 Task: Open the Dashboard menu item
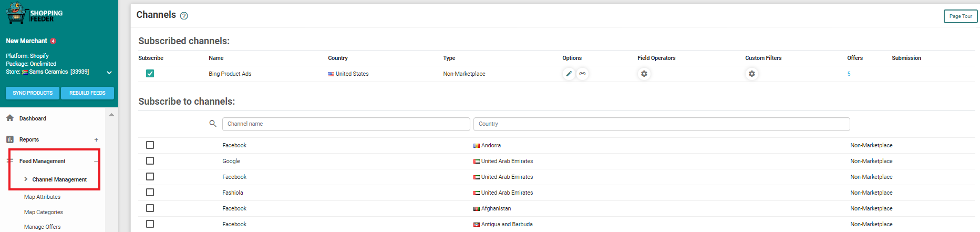tap(33, 118)
